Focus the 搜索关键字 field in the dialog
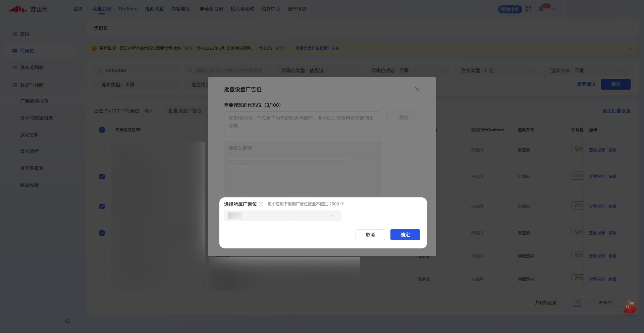This screenshot has height=333, width=644. click(303, 148)
